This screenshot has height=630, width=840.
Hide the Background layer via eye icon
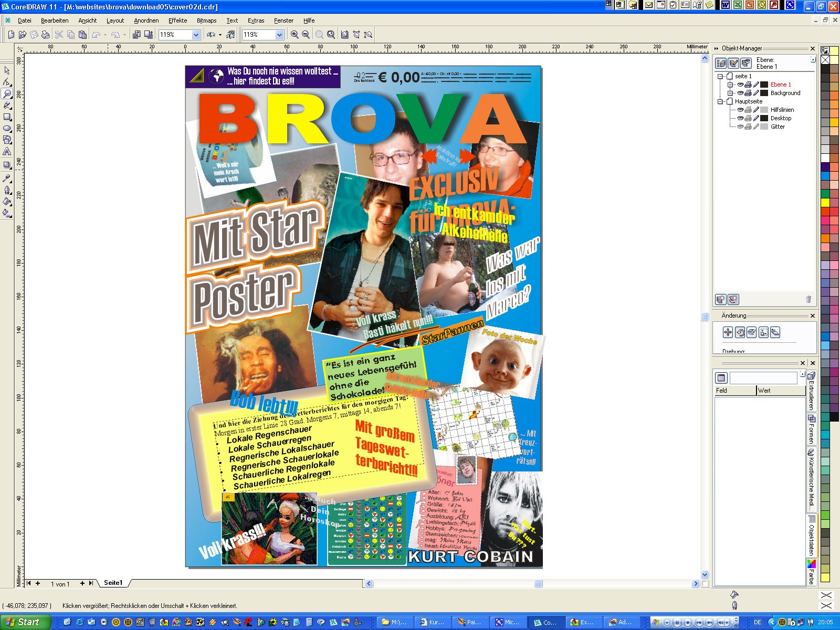point(740,93)
